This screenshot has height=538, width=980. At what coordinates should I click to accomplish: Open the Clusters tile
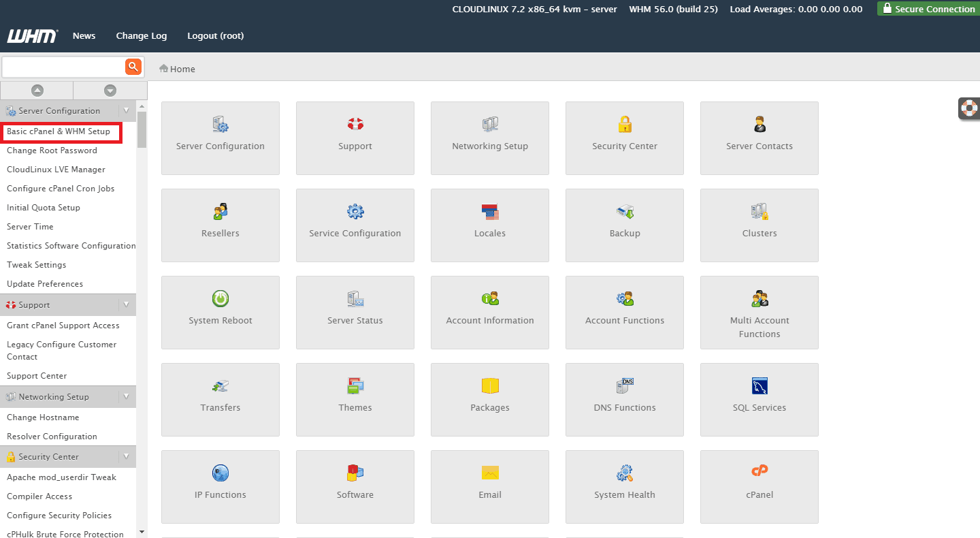tap(759, 225)
